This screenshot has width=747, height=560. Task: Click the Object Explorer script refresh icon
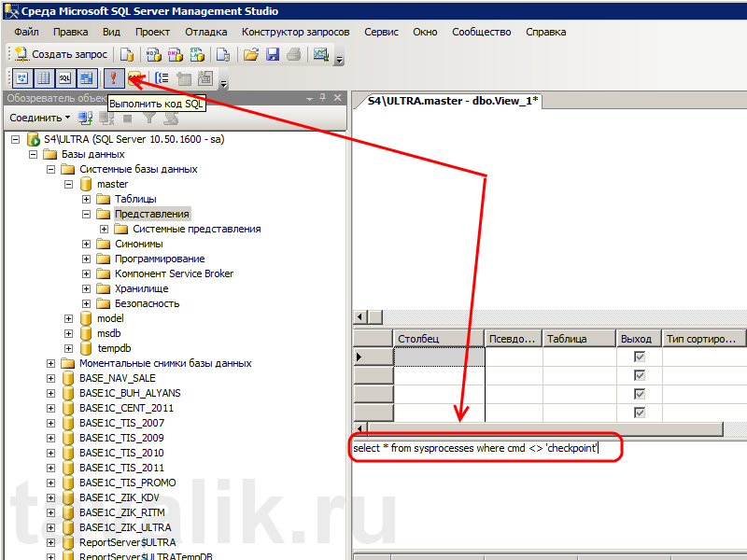pos(171,118)
